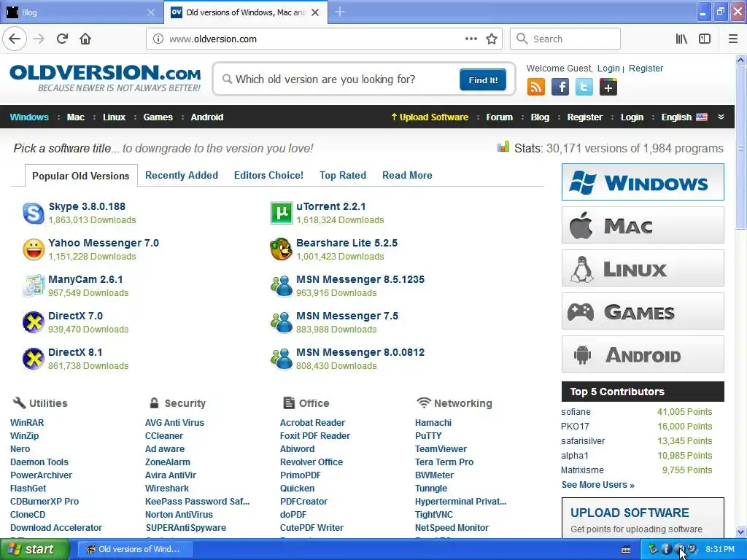Select the Top Rated tab
The height and width of the screenshot is (560, 747).
(343, 175)
